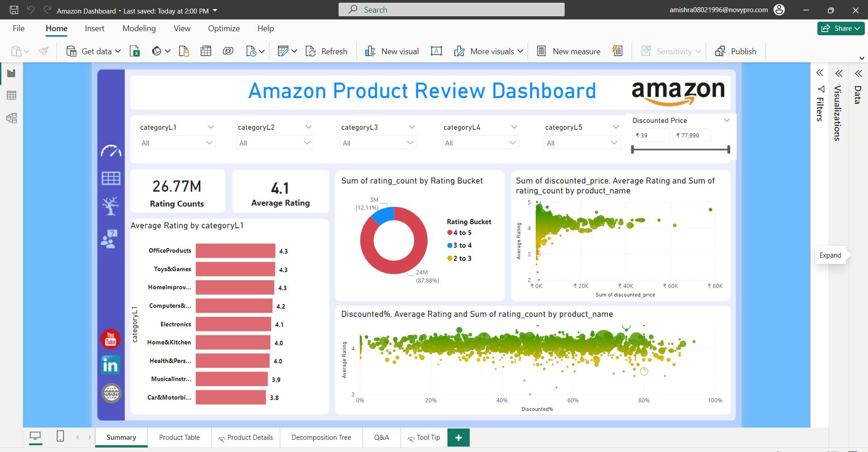Open the title bar file name dropdown
This screenshot has width=868, height=452.
pyautogui.click(x=215, y=10)
